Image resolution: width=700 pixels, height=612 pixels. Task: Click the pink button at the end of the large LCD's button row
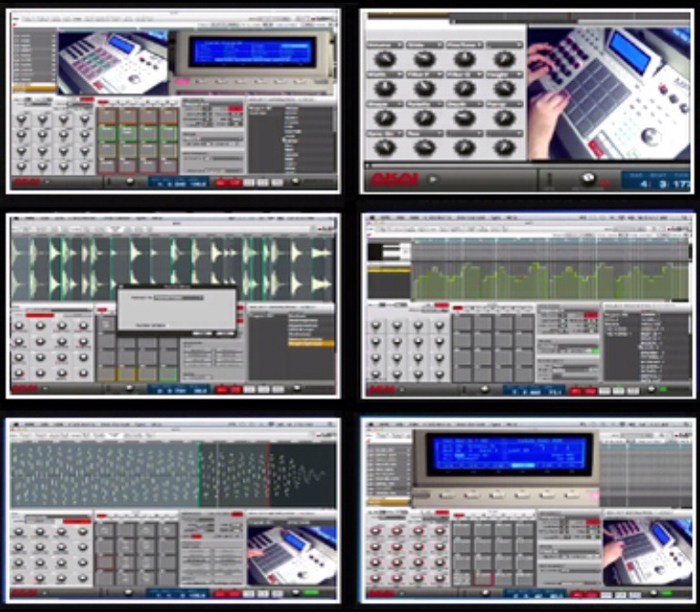coord(593,495)
